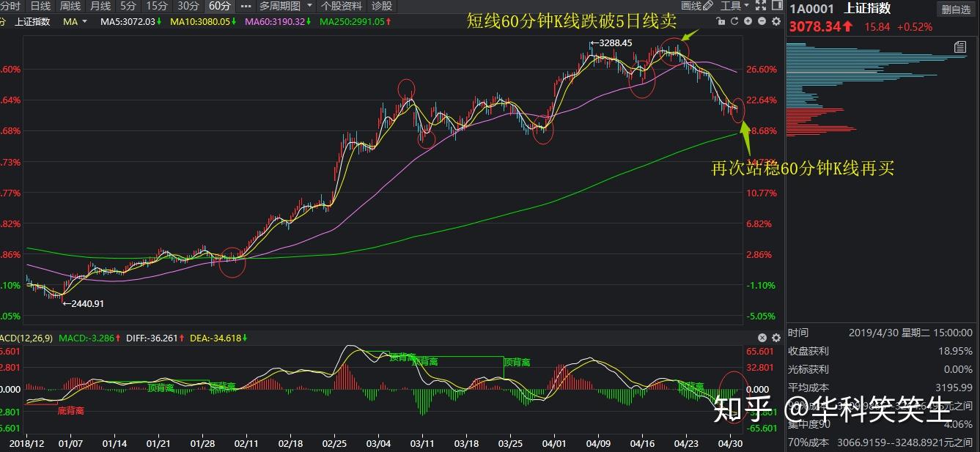Expand the 多周期图 dropdown arrow
This screenshot has height=452, width=980.
(309, 6)
